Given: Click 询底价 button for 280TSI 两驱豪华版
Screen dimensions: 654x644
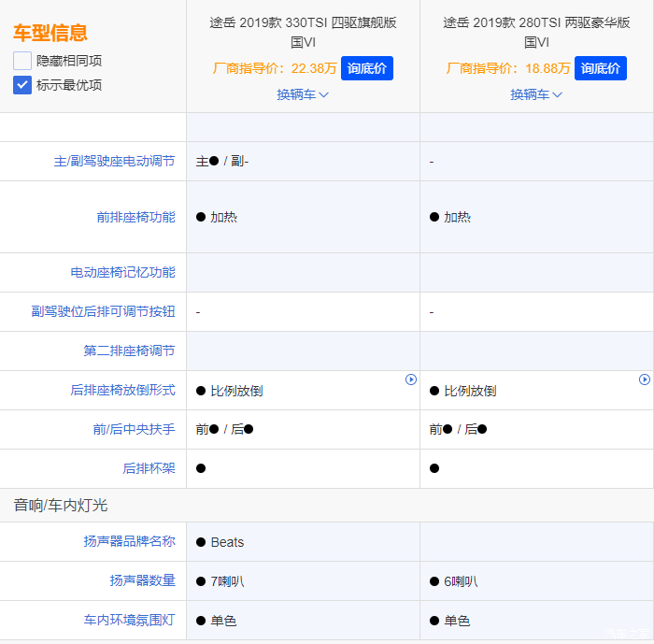Looking at the screenshot, I should tap(601, 68).
